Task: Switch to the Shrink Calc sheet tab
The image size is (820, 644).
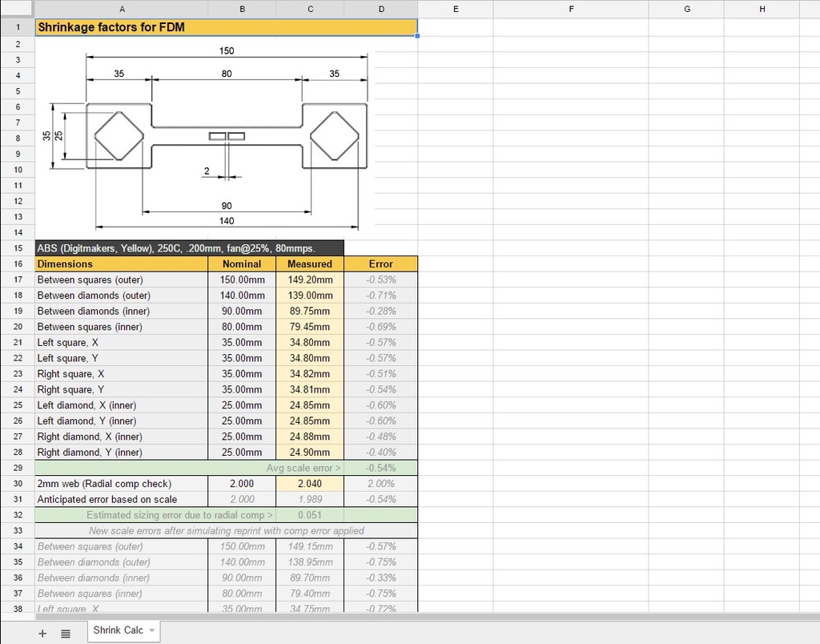Action: tap(118, 630)
